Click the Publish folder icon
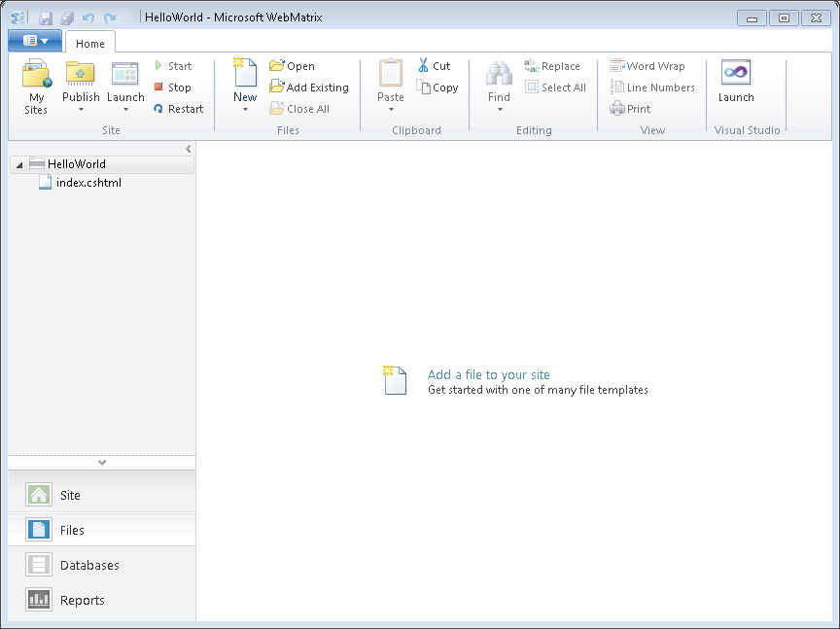This screenshot has height=629, width=840. [81, 74]
